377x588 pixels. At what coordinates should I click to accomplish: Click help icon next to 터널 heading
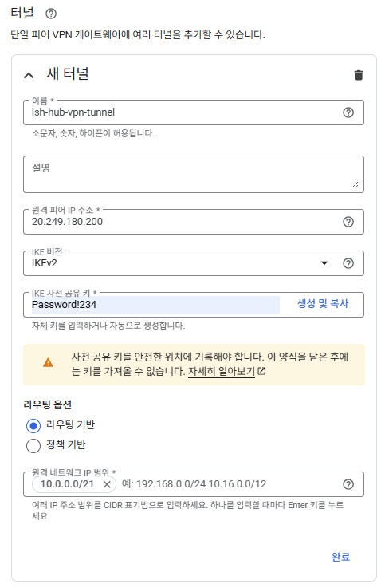(51, 14)
